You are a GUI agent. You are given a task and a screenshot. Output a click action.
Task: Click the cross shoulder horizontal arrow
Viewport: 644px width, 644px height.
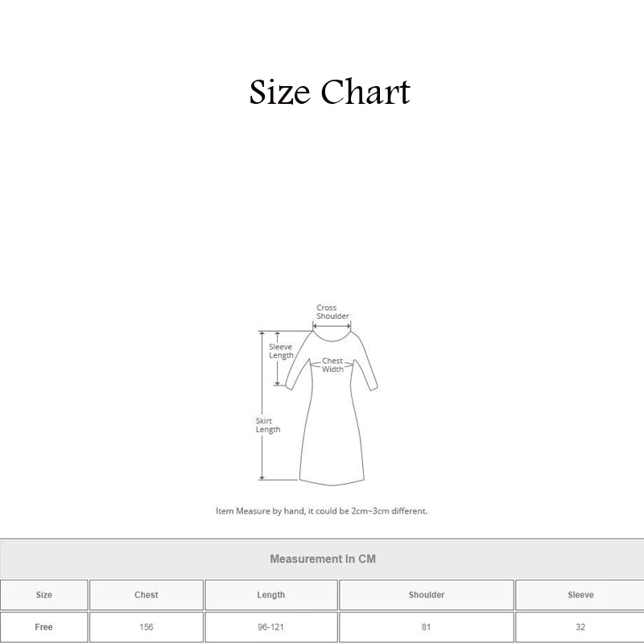[332, 327]
